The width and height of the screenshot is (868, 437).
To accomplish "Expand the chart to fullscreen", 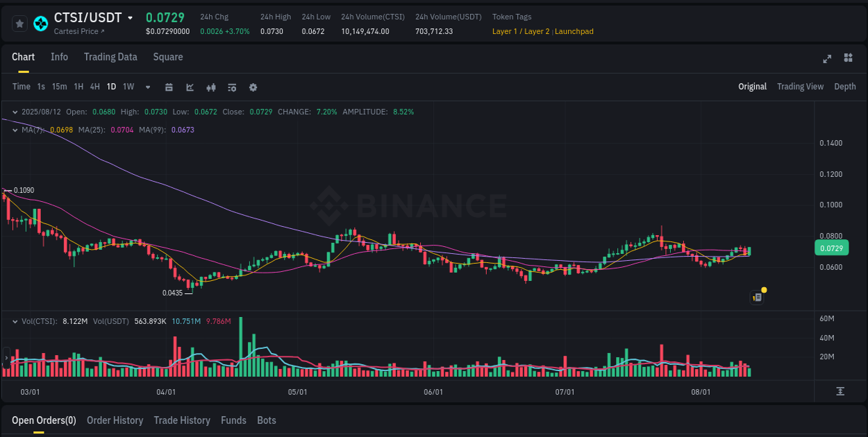I will [826, 59].
